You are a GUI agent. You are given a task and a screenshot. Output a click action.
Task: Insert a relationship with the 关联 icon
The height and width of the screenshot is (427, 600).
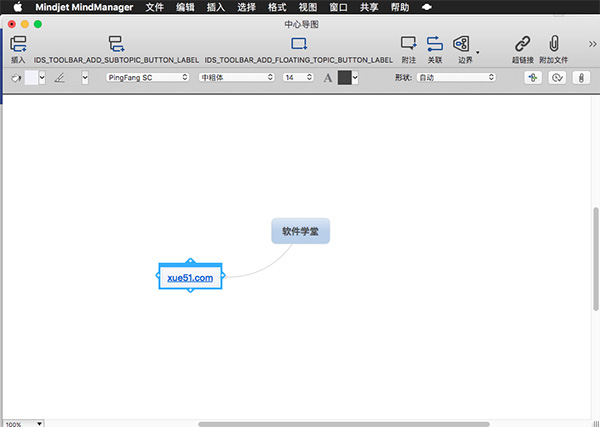coord(435,44)
